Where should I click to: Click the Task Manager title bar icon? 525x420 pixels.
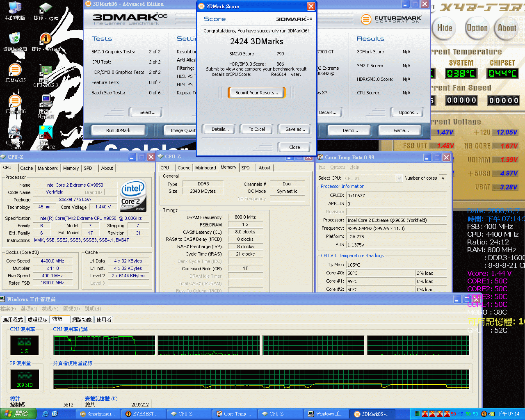pyautogui.click(x=3, y=299)
